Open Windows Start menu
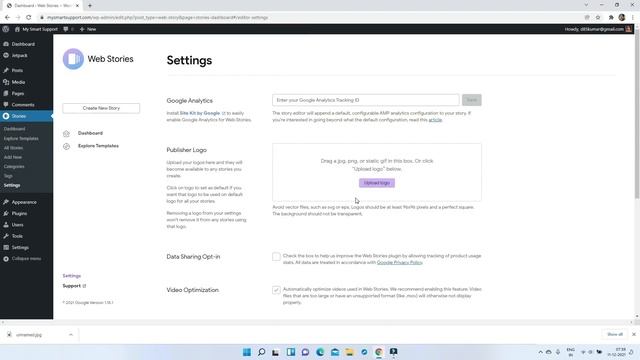The image size is (640, 360). (x=247, y=352)
